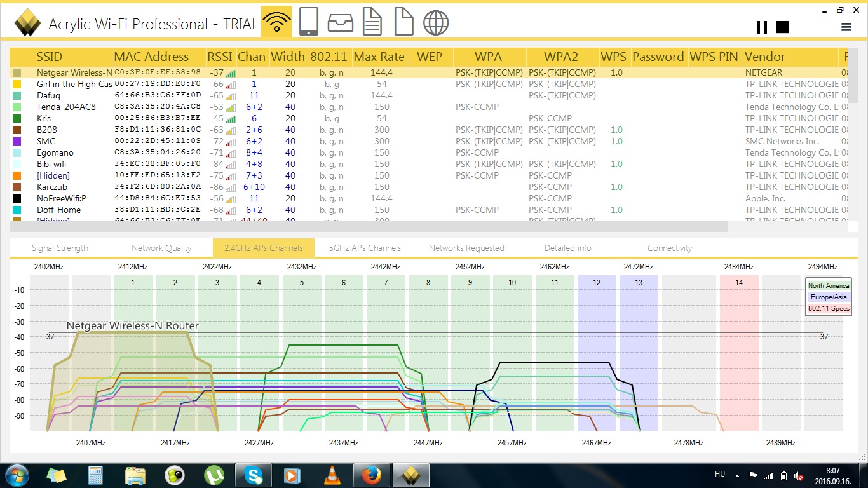Sort by WPS PIN column header
868x488 pixels.
pos(714,57)
